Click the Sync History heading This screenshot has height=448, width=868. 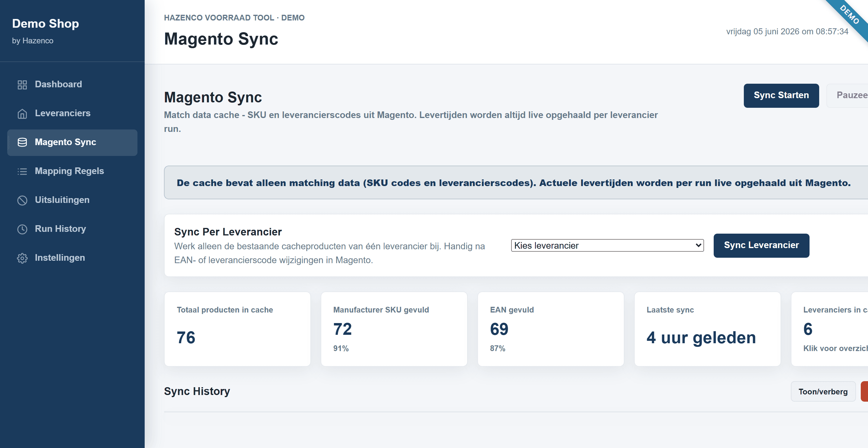(197, 391)
